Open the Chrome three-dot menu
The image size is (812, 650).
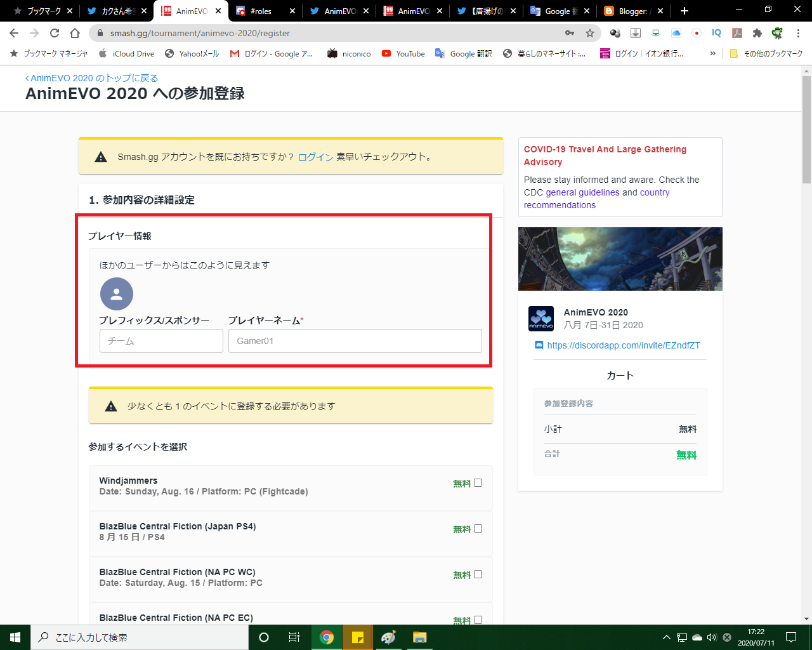click(x=799, y=33)
